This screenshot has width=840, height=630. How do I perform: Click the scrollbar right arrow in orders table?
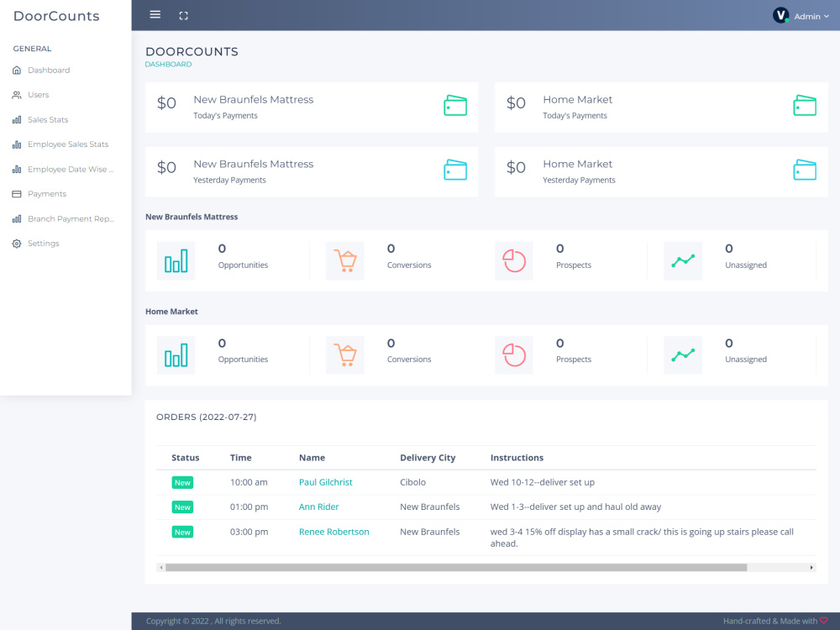click(811, 567)
